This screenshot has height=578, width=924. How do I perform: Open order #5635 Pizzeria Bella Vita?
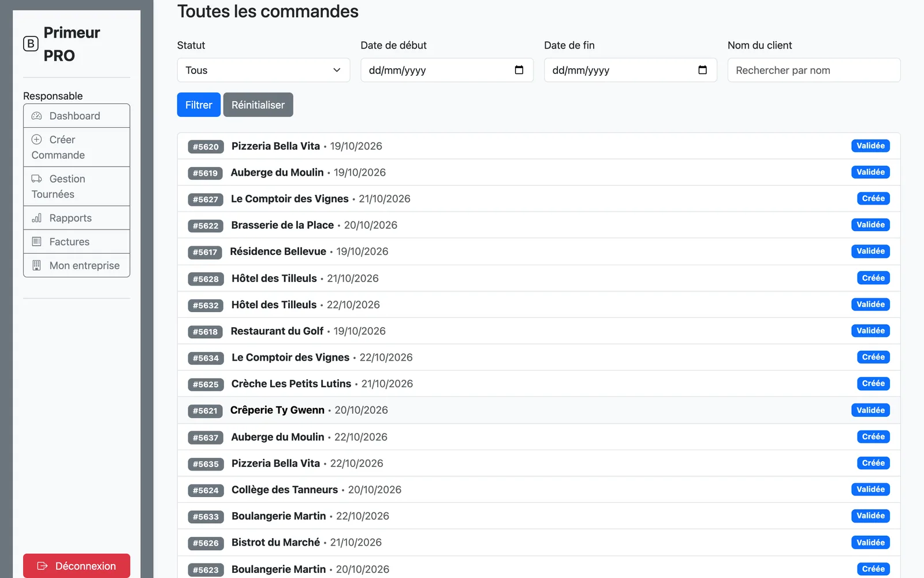point(539,464)
